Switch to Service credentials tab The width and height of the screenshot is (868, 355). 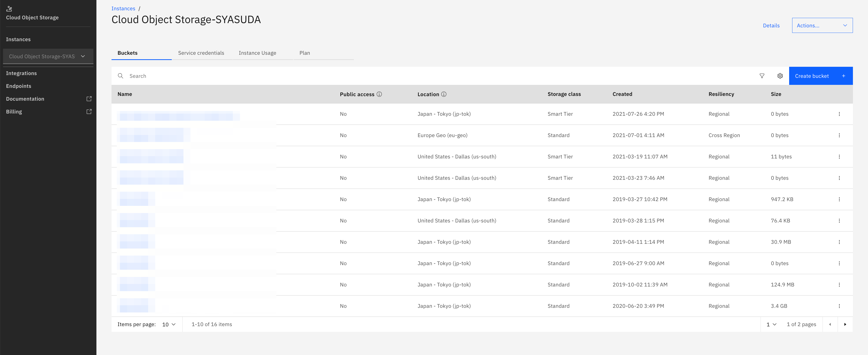201,53
